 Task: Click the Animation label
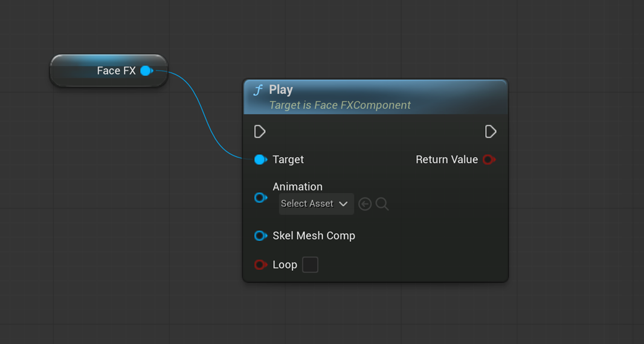click(x=297, y=187)
